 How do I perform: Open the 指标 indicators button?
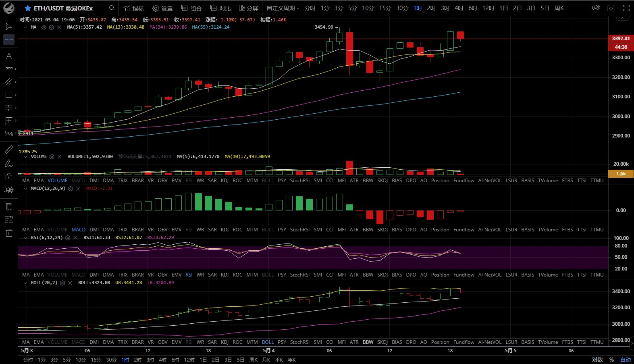pyautogui.click(x=133, y=8)
